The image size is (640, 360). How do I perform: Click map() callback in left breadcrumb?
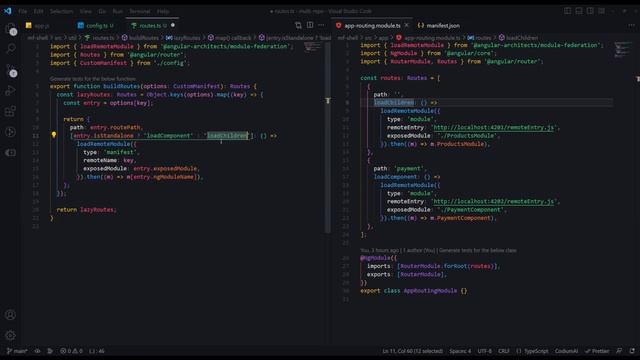pos(233,38)
